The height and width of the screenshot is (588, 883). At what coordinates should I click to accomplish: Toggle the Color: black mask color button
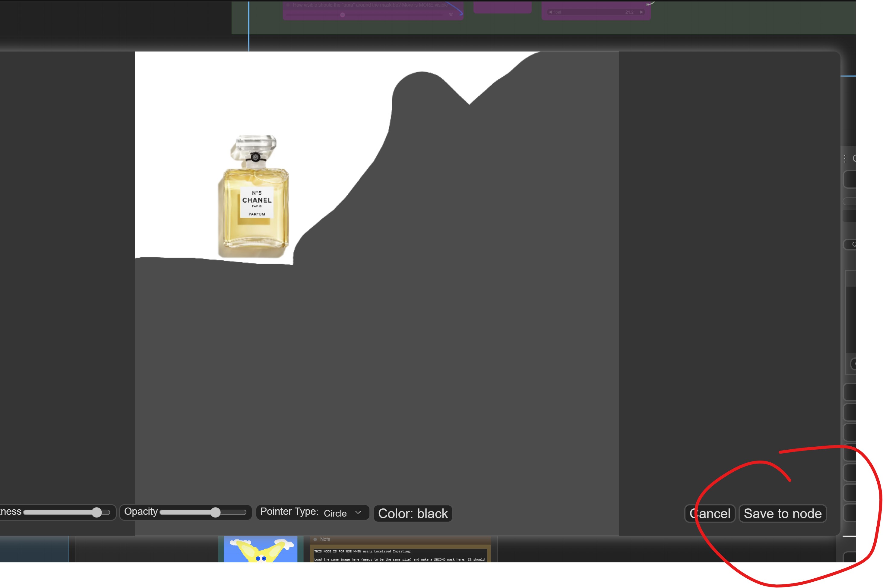pyautogui.click(x=413, y=513)
